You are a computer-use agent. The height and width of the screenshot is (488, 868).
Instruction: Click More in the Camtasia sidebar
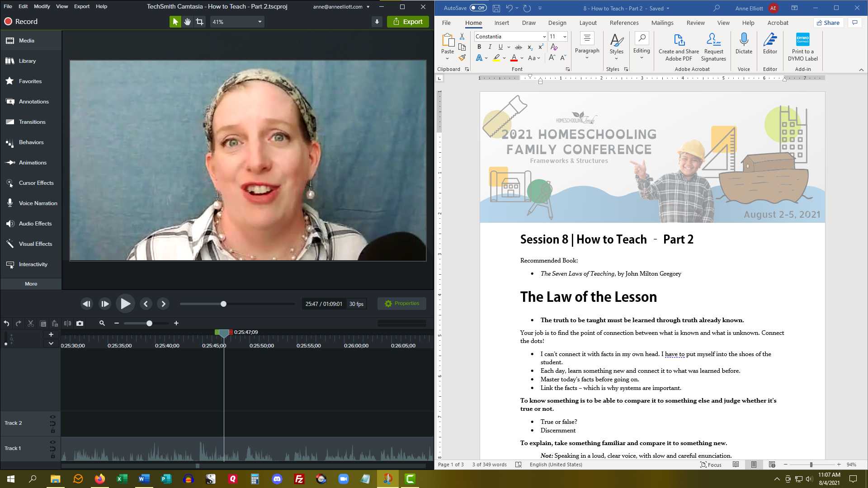(31, 284)
